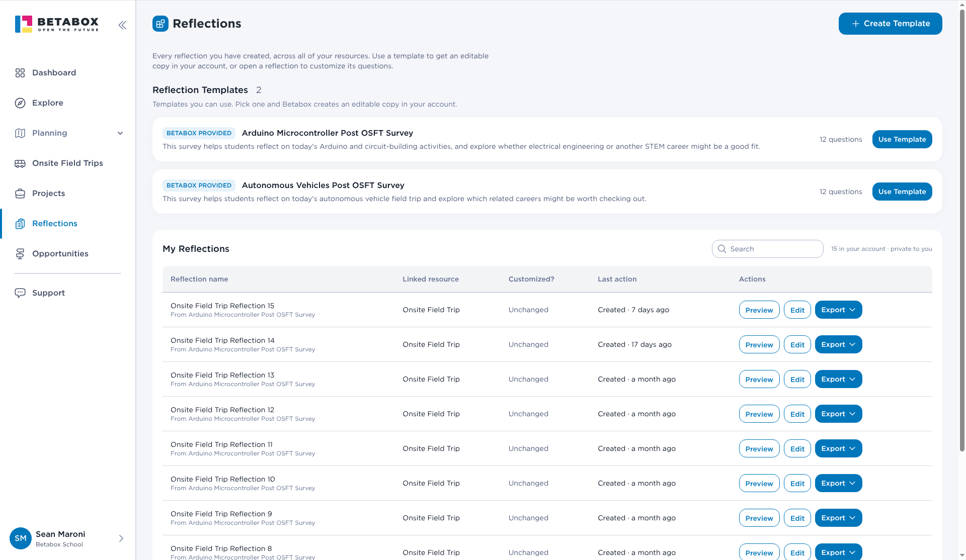Viewport: 966px width, 560px height.
Task: Navigate to Onsite Field Trips
Action: tap(68, 163)
